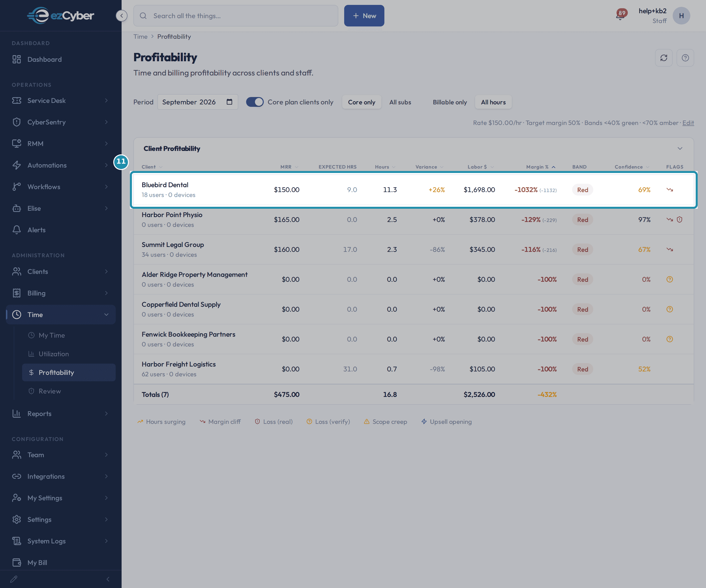This screenshot has width=706, height=588.
Task: Open Dashboard from sidebar
Action: pos(61,60)
